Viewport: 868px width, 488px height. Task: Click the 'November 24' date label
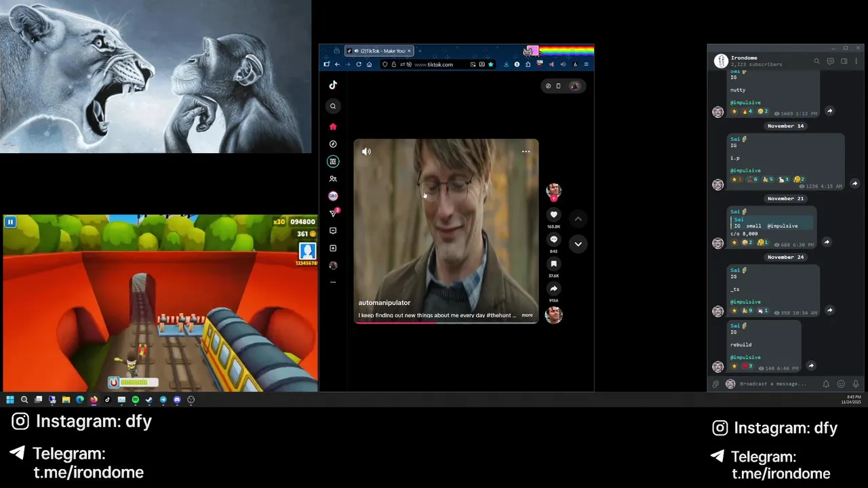[x=786, y=258]
